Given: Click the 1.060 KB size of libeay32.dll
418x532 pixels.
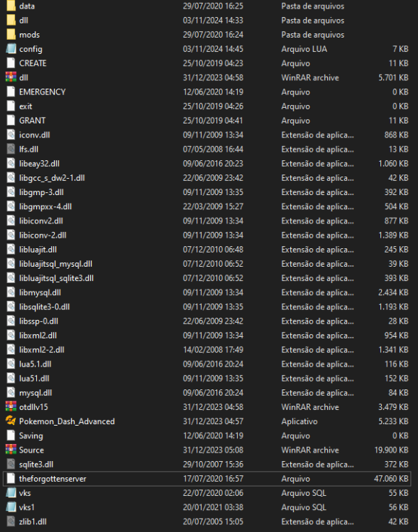Looking at the screenshot, I should coord(394,164).
